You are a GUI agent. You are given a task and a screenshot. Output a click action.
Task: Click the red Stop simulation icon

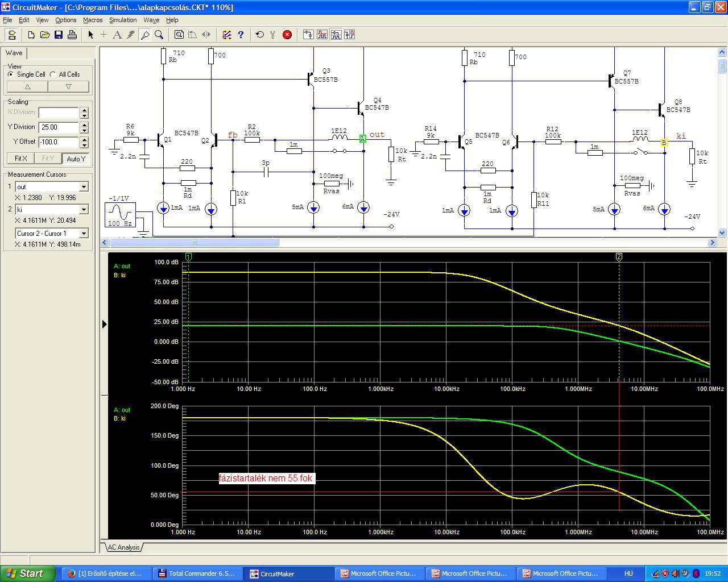[x=287, y=35]
